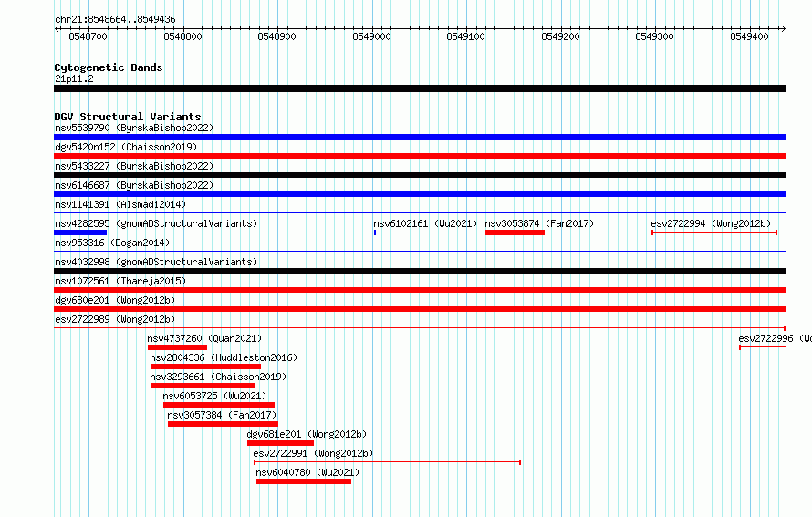
Task: Click the red nsv3057384 bar
Action: pyautogui.click(x=223, y=424)
